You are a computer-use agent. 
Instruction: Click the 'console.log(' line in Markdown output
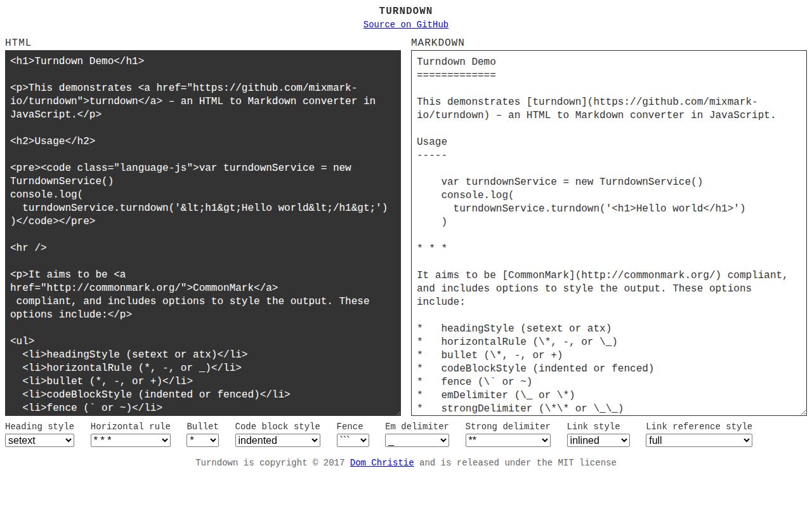tap(478, 195)
